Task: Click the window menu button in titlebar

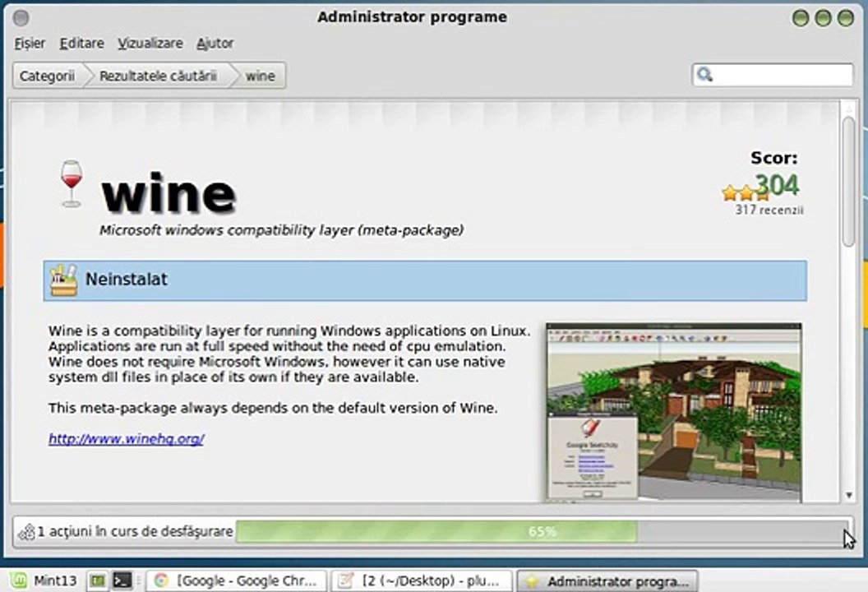Action: point(21,18)
